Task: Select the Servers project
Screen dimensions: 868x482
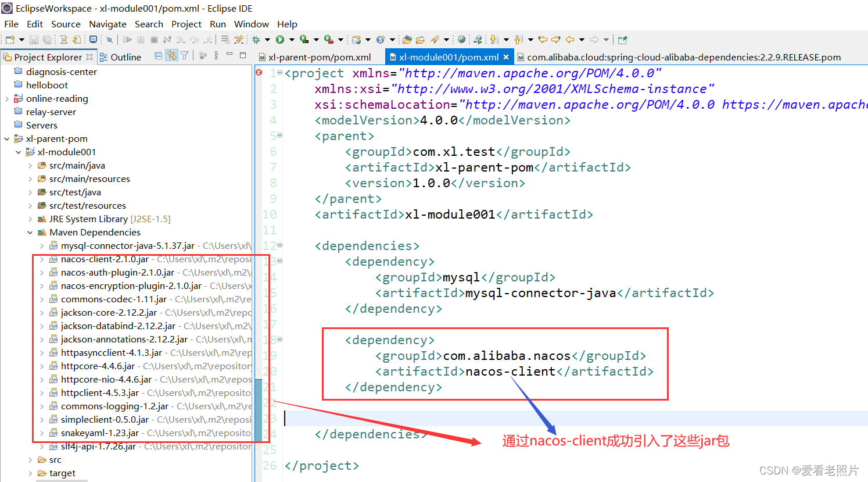Action: click(x=41, y=126)
